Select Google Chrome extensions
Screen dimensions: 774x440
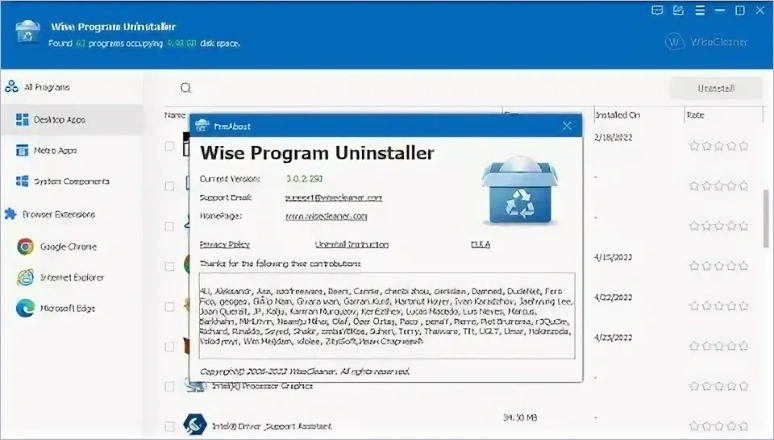(68, 246)
